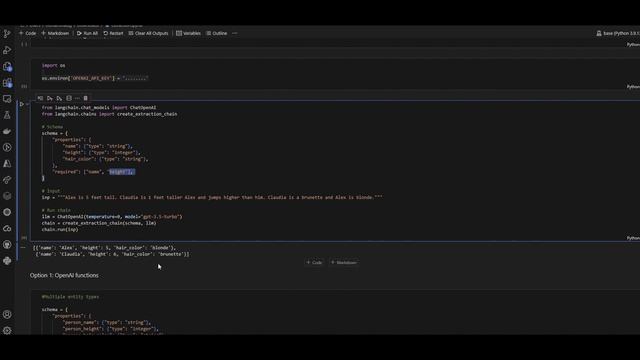Open the Testing flask view
640x360 pixels.
click(x=7, y=115)
